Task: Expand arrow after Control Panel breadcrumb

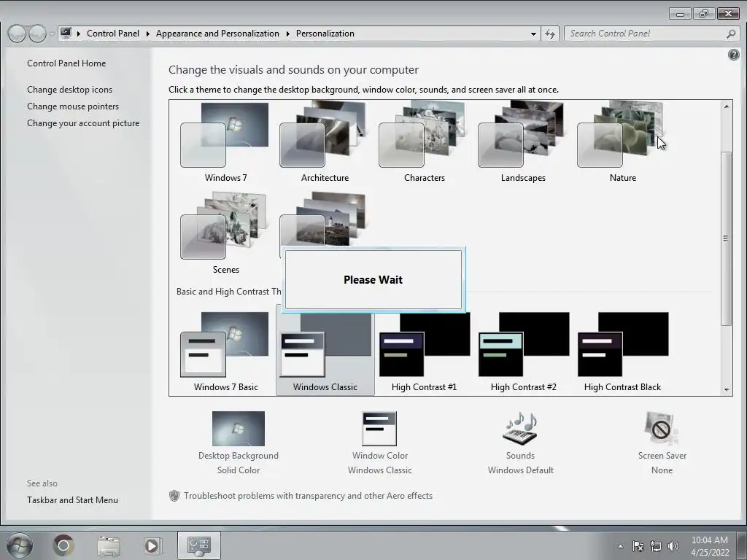Action: pos(147,34)
